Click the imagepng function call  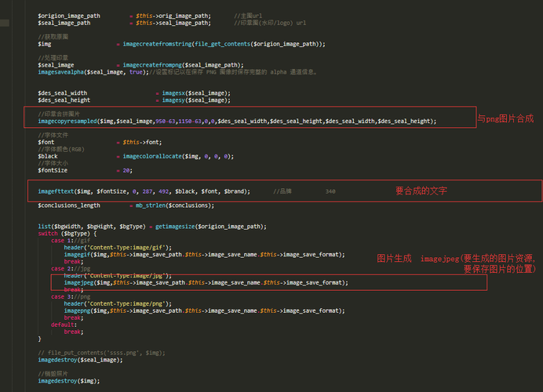click(204, 310)
